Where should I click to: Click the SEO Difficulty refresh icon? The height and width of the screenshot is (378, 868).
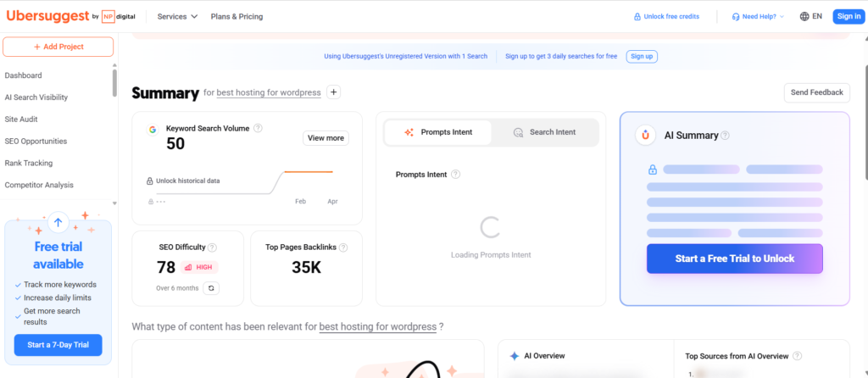(x=211, y=288)
